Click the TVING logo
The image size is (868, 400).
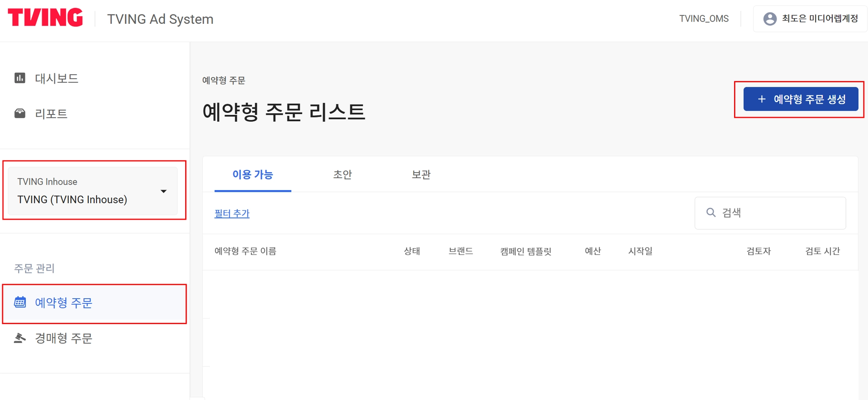[45, 18]
